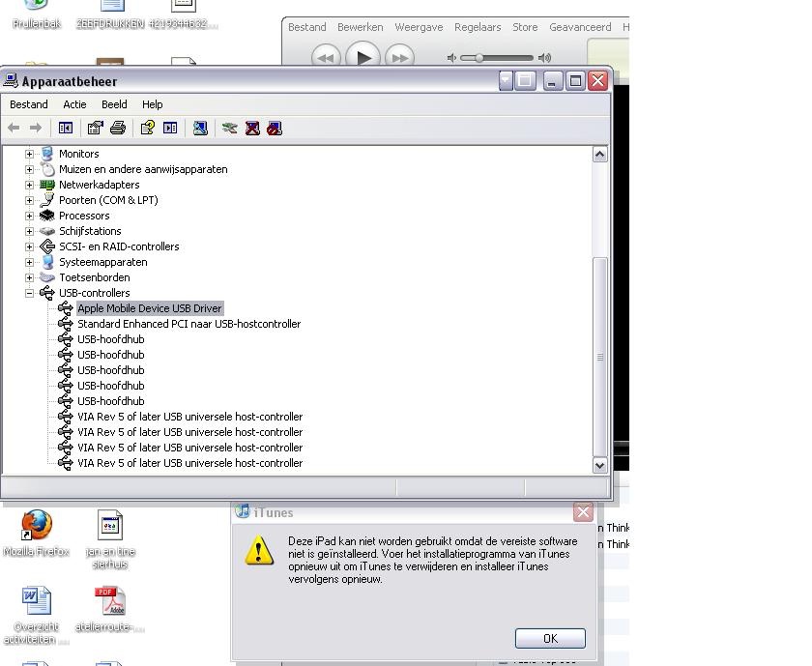Click the iTunes Previous track button
Screen dimensions: 812x666
tap(326, 57)
